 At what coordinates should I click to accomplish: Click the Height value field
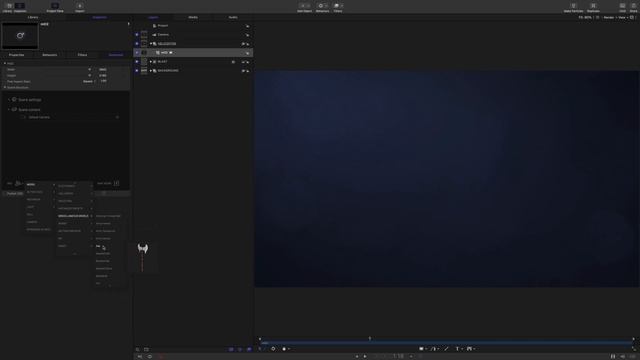[103, 76]
